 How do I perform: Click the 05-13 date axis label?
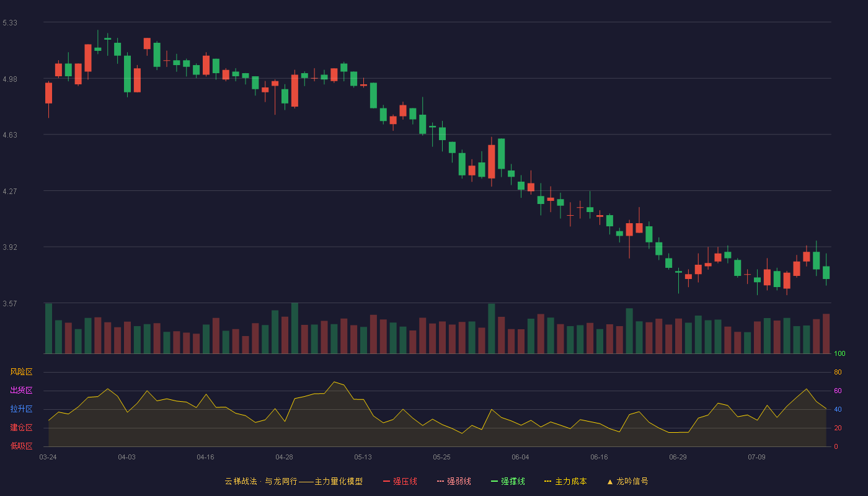tap(363, 457)
